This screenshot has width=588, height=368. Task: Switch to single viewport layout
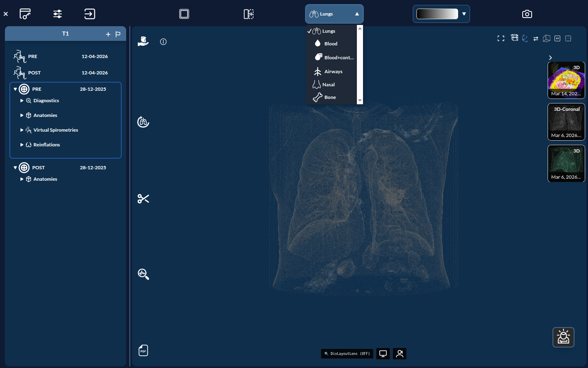click(x=184, y=14)
